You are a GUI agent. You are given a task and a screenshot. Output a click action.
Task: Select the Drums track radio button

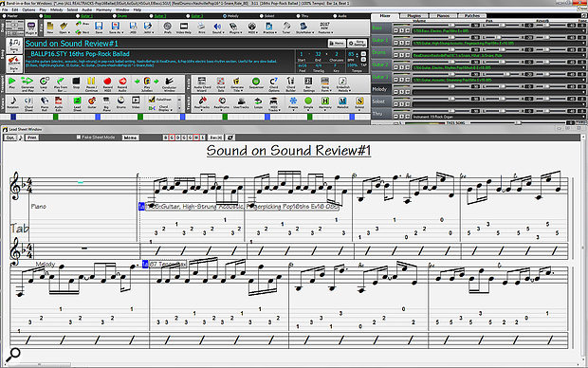(115, 16)
